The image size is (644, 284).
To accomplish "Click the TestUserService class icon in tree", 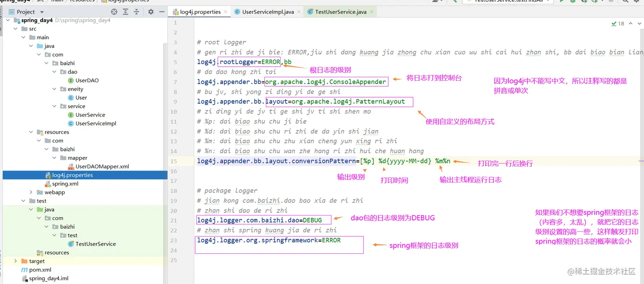I will [71, 244].
